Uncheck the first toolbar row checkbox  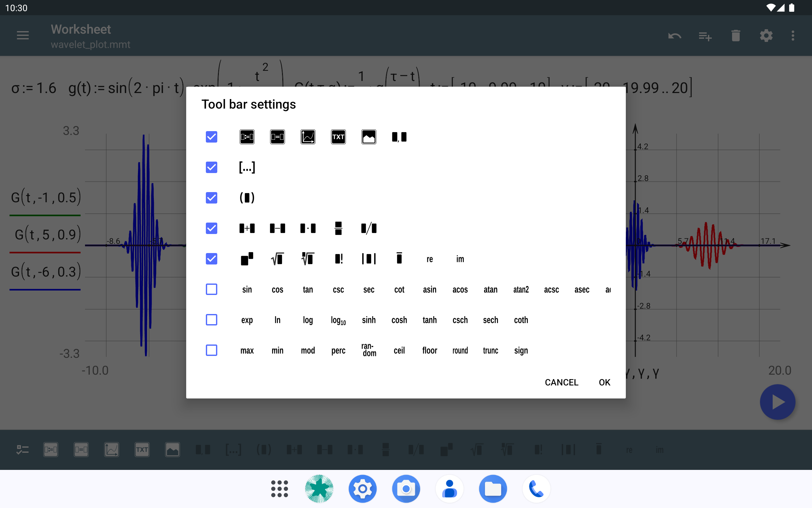click(211, 137)
